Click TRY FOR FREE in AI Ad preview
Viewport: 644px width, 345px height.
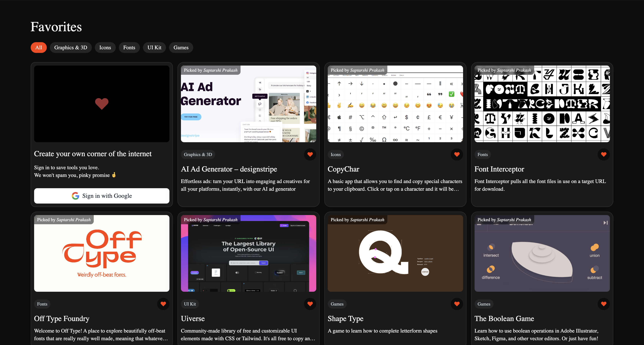[191, 117]
